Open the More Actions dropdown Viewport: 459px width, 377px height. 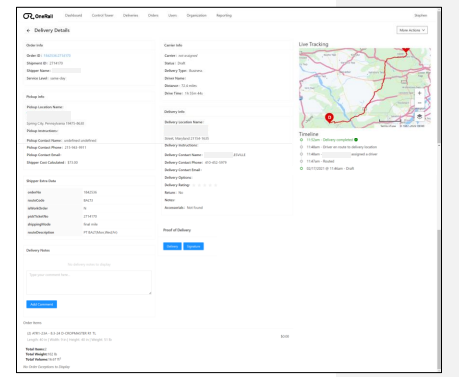(x=412, y=30)
